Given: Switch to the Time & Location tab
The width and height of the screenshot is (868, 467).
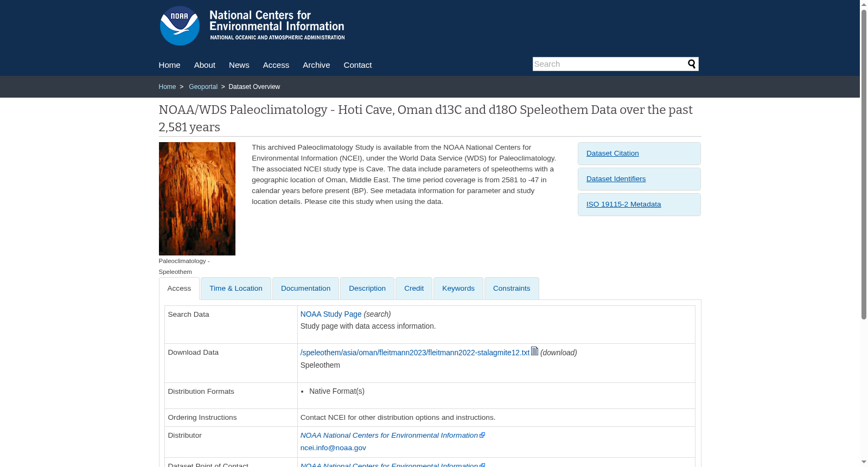Looking at the screenshot, I should (x=236, y=289).
